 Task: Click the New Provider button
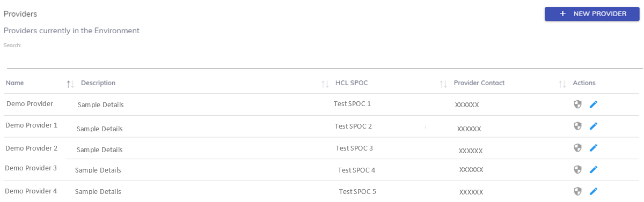coord(592,14)
